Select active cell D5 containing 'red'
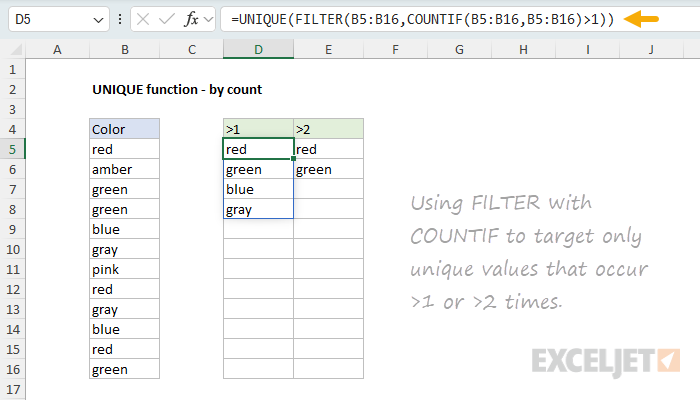This screenshot has height=400, width=700. coord(258,149)
